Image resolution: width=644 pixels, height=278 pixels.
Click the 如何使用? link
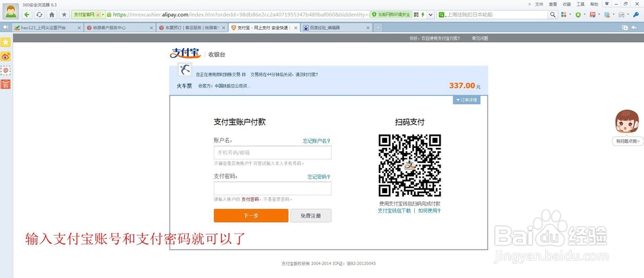click(430, 210)
